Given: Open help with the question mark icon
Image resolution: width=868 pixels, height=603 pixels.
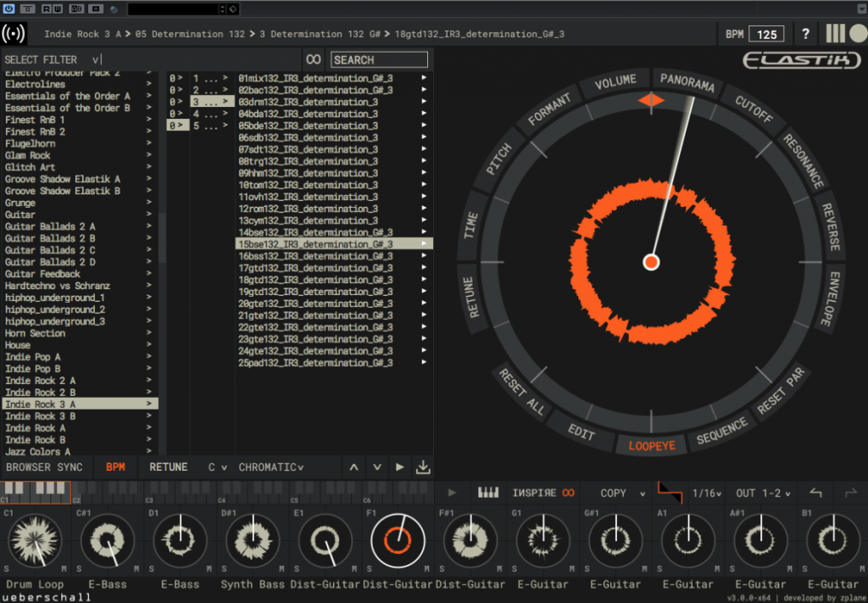Looking at the screenshot, I should 805,35.
